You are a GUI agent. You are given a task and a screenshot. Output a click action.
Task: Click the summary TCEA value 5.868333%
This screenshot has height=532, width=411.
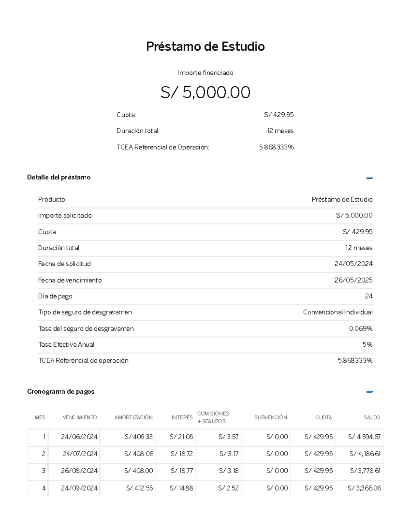276,147
